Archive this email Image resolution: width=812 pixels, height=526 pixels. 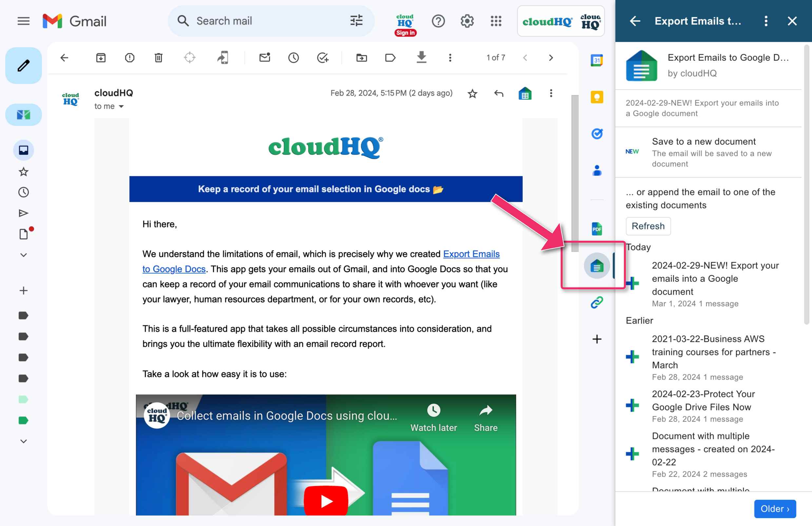click(x=101, y=58)
